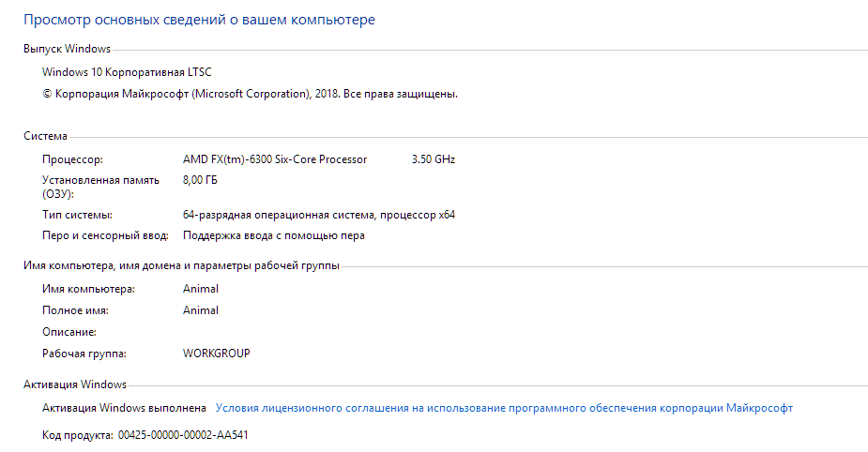The height and width of the screenshot is (452, 868).
Task: Click the 'Процессор:' label
Action: pyautogui.click(x=72, y=159)
